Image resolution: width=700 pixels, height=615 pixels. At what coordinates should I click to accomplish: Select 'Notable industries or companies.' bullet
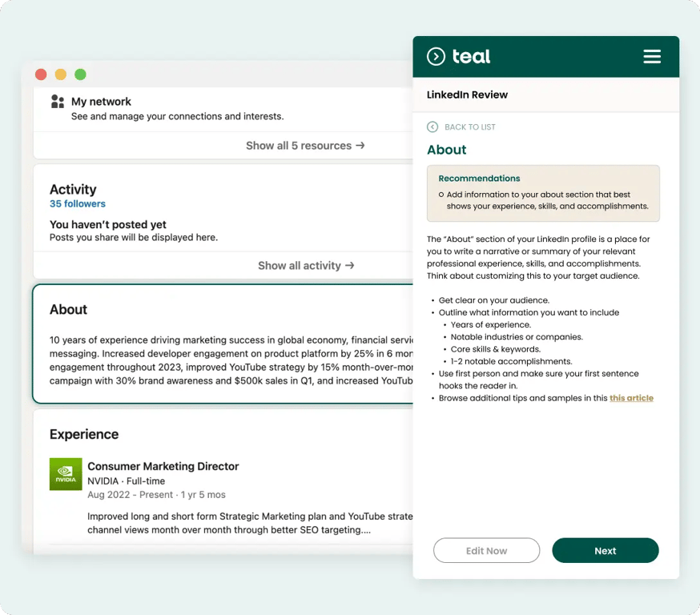point(517,337)
